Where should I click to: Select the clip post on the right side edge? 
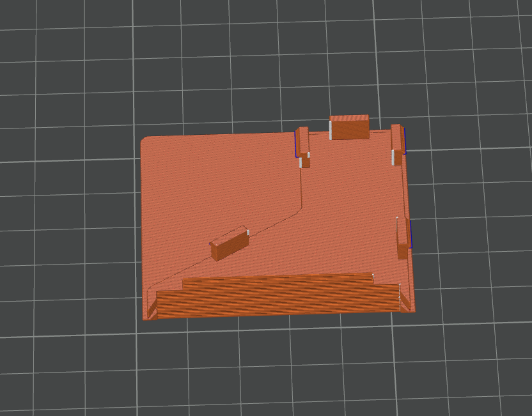click(403, 238)
